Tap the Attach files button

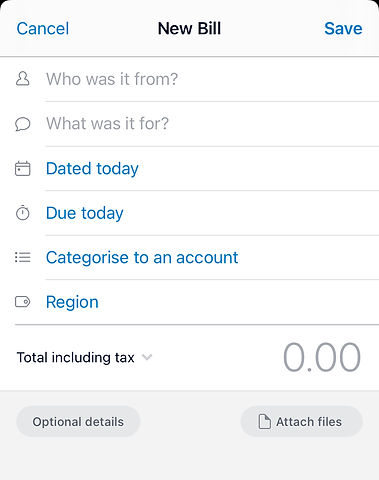[x=302, y=422]
